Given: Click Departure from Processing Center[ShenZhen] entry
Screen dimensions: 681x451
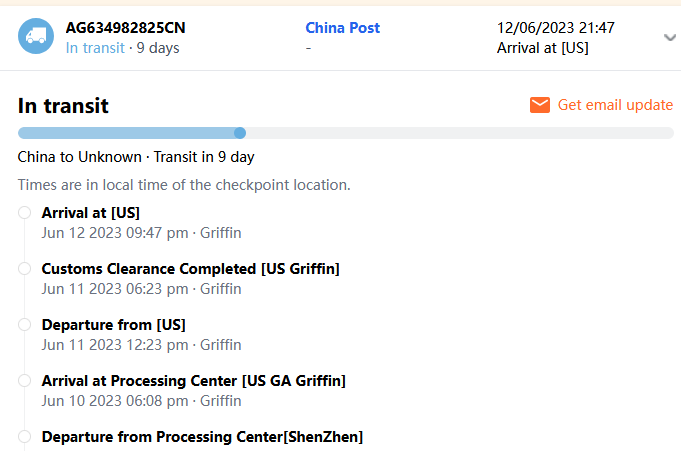Looking at the screenshot, I should pos(202,436).
